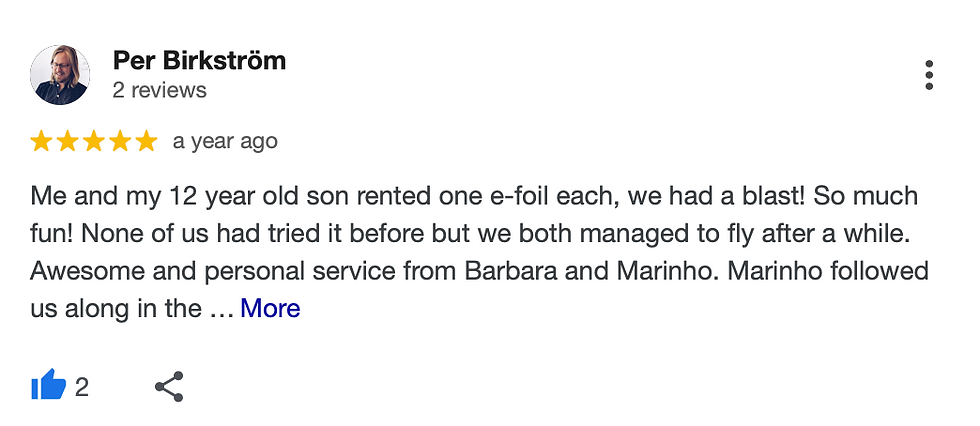The image size is (980, 426).
Task: Click the fifth yellow rating star
Action: (146, 141)
